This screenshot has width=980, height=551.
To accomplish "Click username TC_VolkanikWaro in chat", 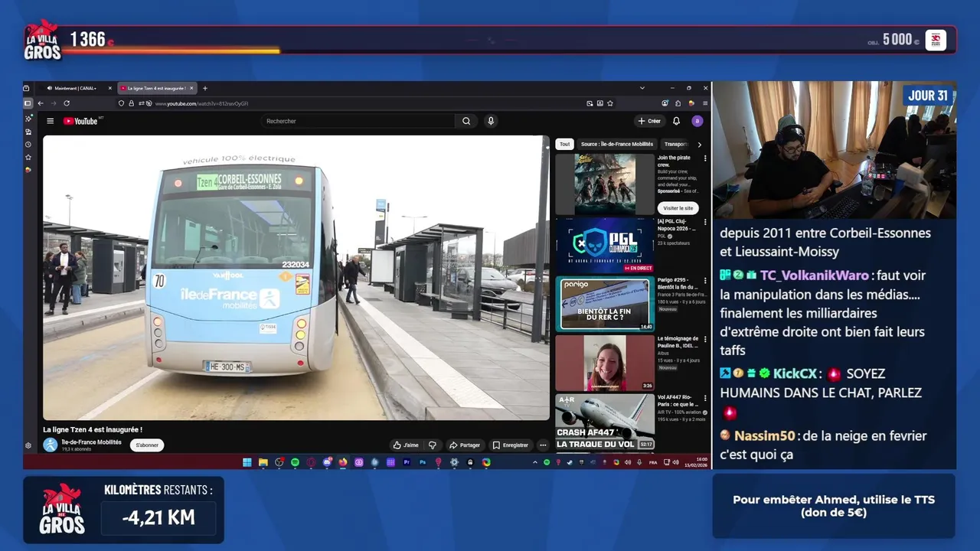I will click(815, 275).
